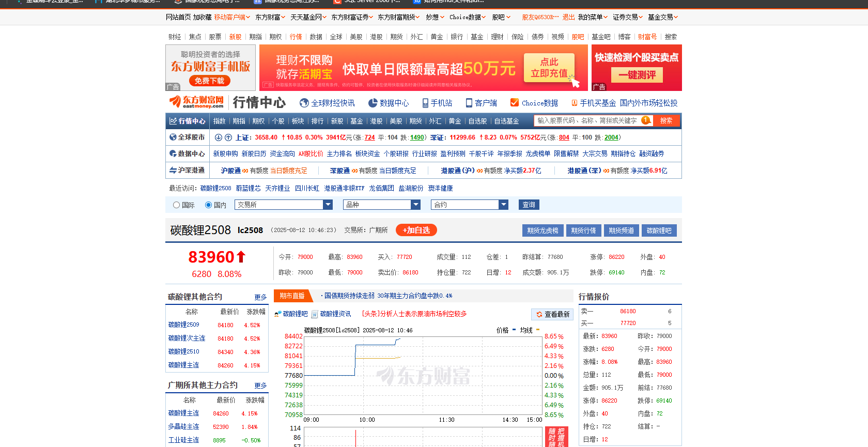Open 全球财经快讯 globe icon

click(304, 103)
